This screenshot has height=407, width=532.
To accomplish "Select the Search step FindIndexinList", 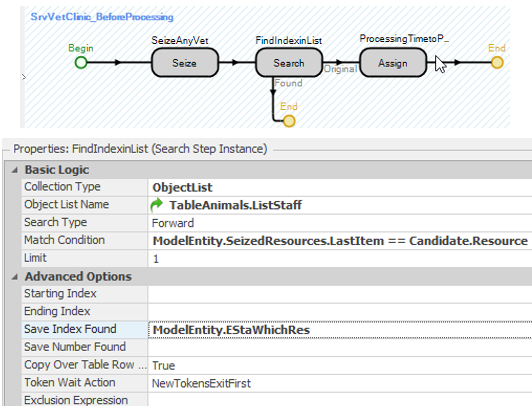I will [x=289, y=63].
